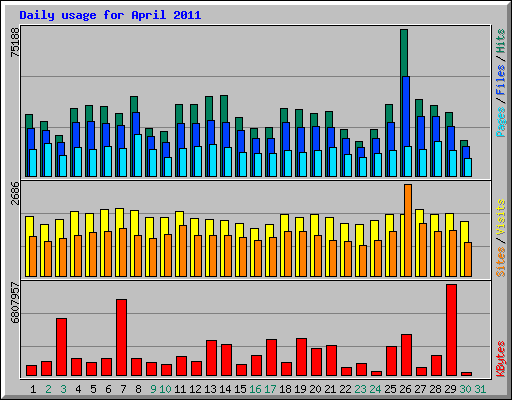Click the red KBytes bar for day 19
Image resolution: width=512 pixels, height=400 pixels.
click(x=301, y=357)
